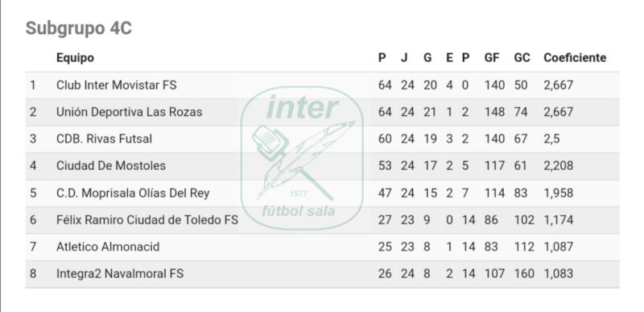Select position number 8 in the table

click(x=33, y=273)
